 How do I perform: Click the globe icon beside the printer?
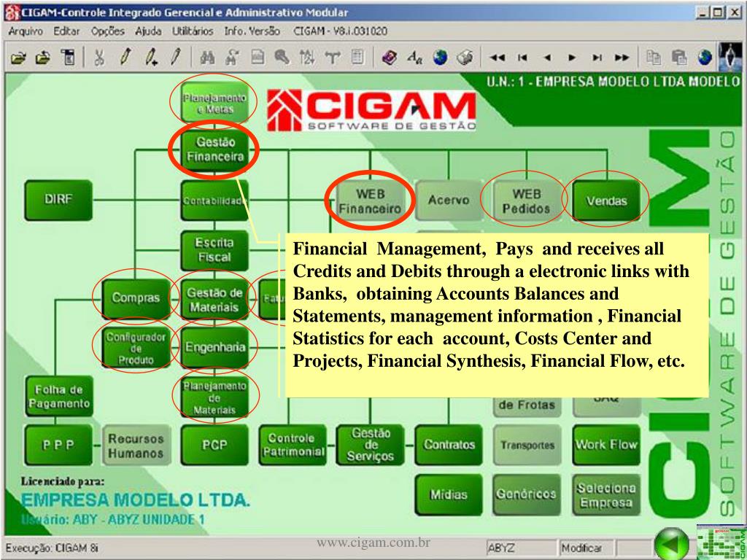(440, 58)
